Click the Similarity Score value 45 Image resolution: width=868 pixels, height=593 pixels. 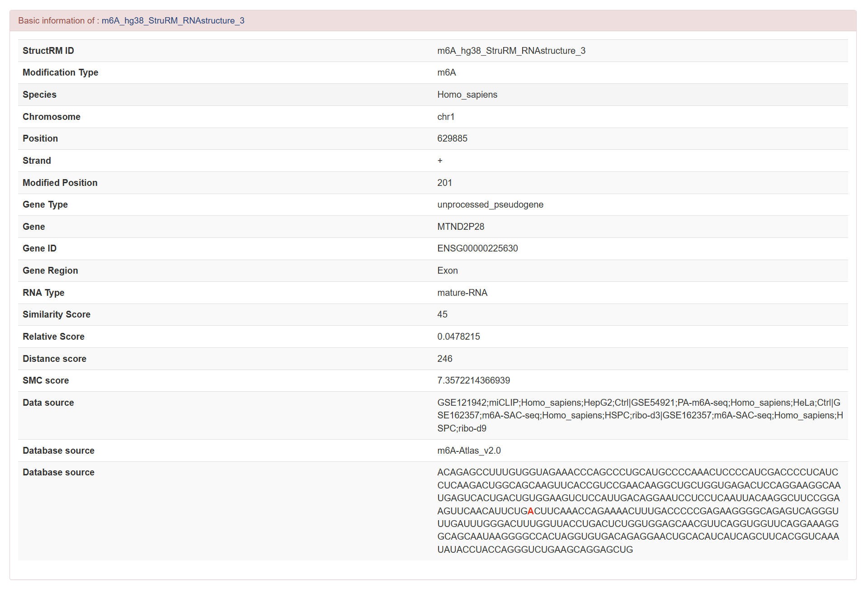tap(442, 314)
